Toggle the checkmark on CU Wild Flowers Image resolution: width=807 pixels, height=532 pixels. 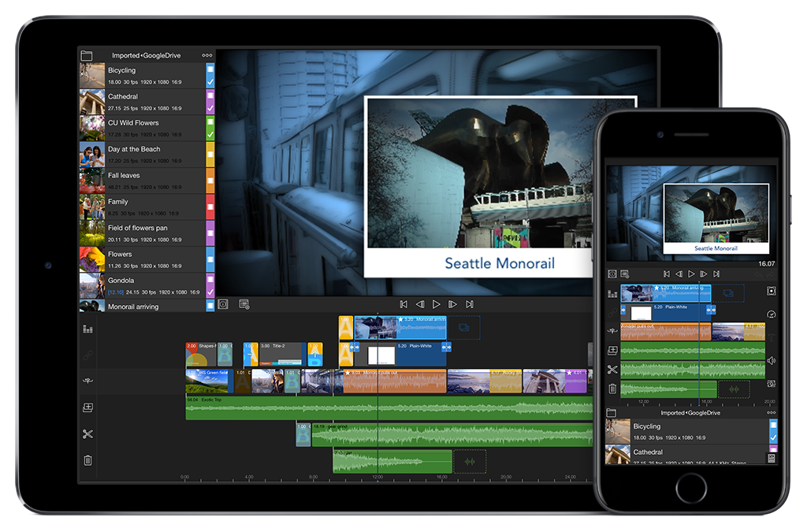(210, 135)
